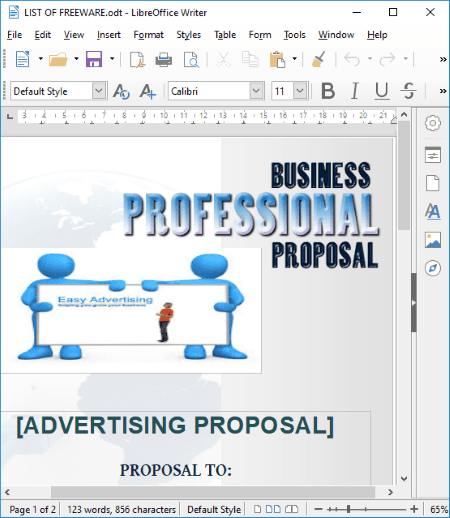Open the Help menu
The height and width of the screenshot is (518, 450).
(377, 35)
